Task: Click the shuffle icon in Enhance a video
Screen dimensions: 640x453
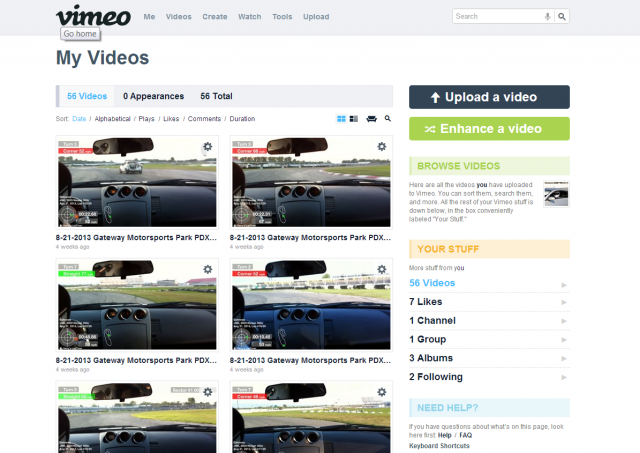Action: pyautogui.click(x=430, y=129)
